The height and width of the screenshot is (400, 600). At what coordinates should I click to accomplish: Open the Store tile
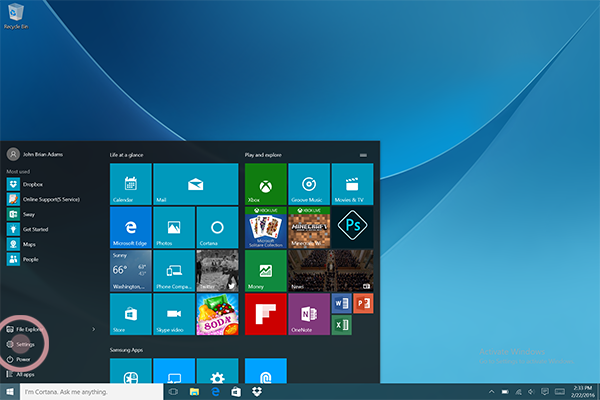(x=130, y=314)
